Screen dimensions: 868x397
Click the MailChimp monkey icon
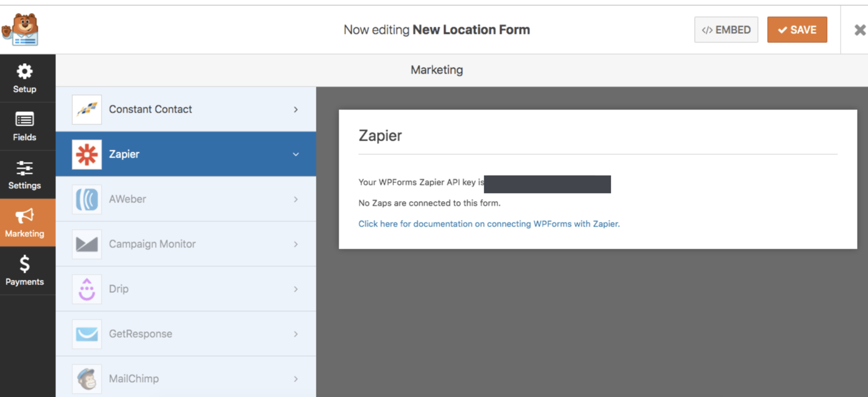point(87,378)
